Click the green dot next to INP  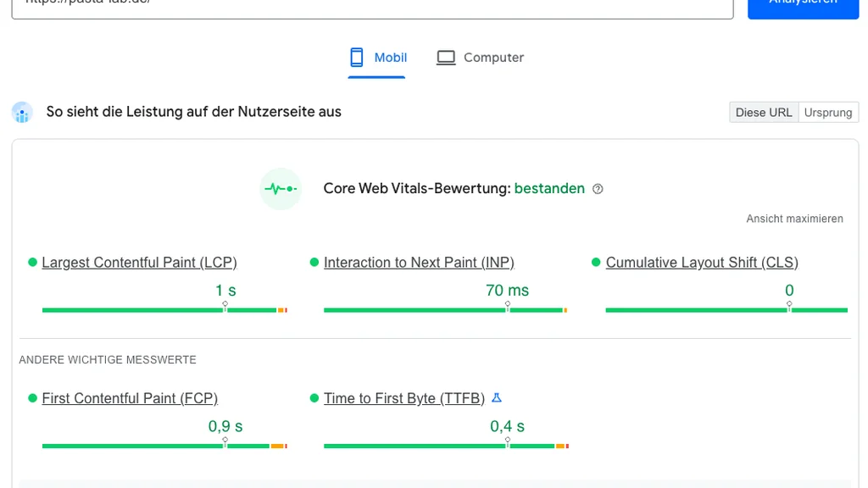(314, 262)
